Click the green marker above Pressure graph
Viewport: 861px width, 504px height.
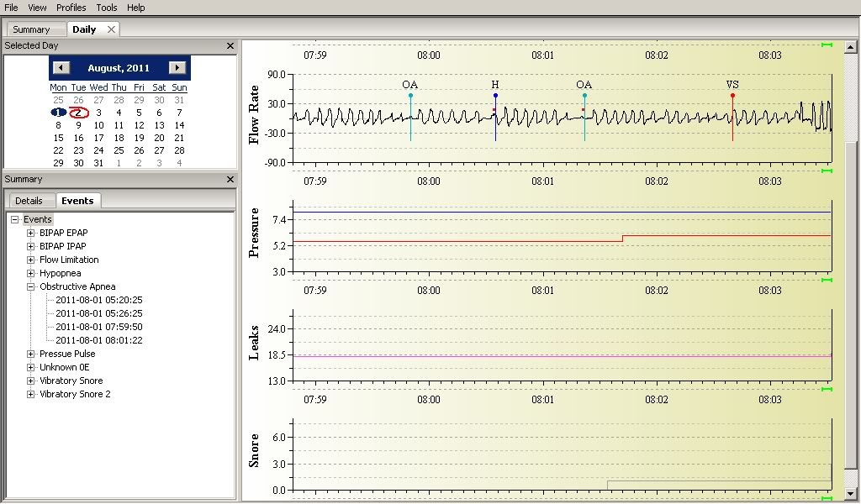point(827,171)
